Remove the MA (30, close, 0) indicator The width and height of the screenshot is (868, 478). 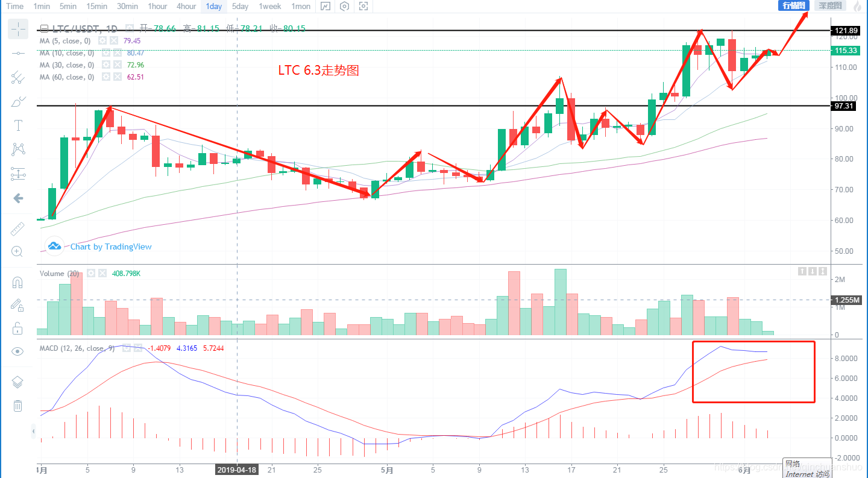point(118,64)
